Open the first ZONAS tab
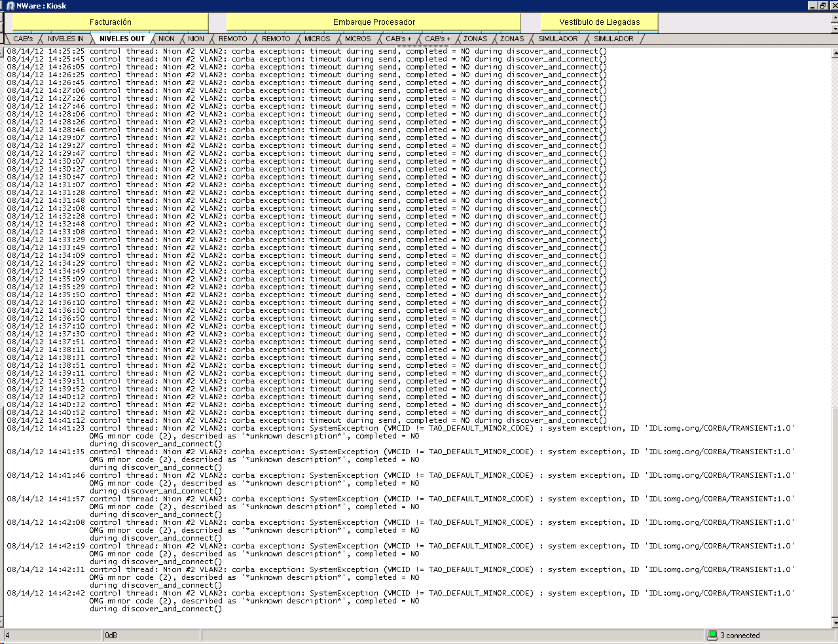 click(475, 39)
